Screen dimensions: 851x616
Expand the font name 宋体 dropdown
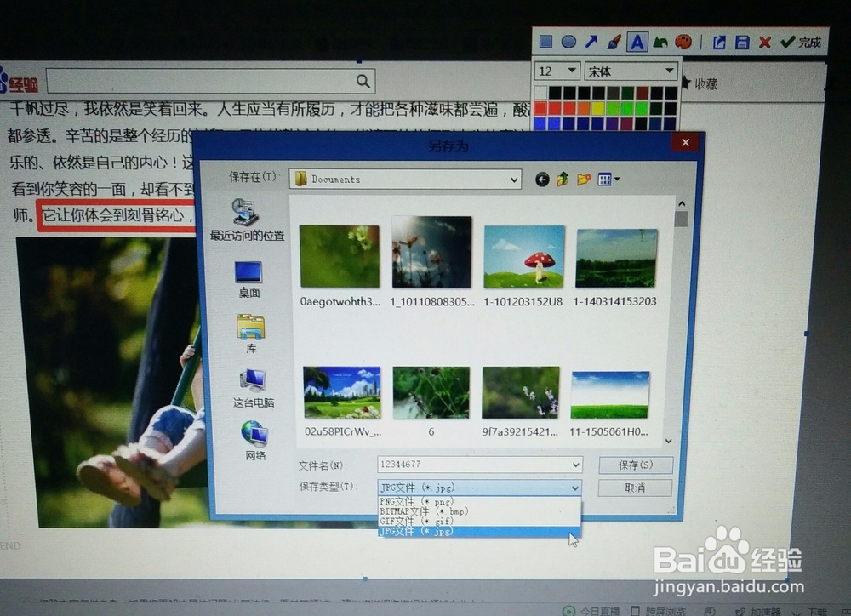[x=668, y=71]
